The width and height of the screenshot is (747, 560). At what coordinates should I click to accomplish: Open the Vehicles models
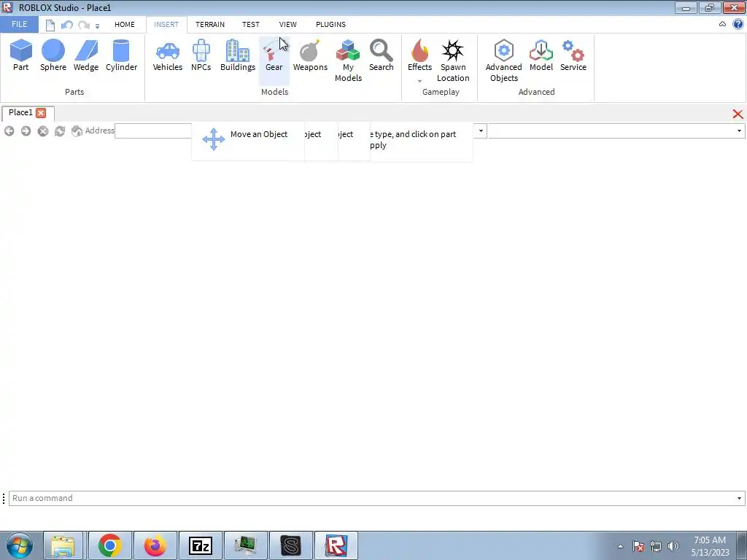(167, 55)
